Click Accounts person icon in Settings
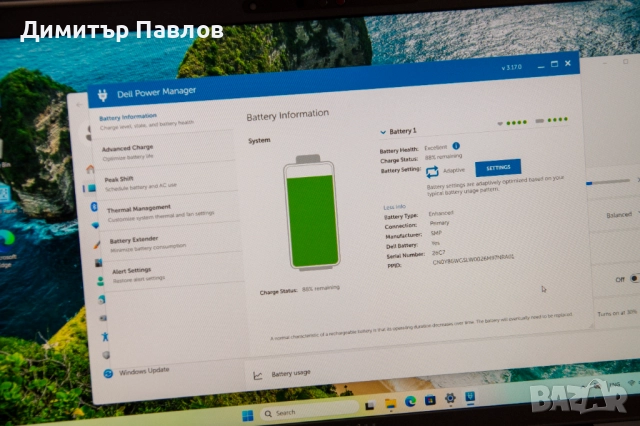 point(100,281)
